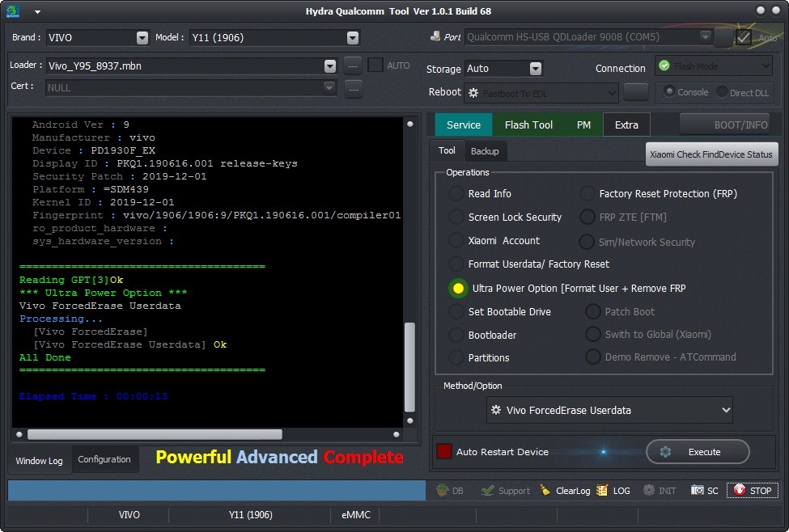Select the Read Info operation
This screenshot has height=532, width=789.
456,193
